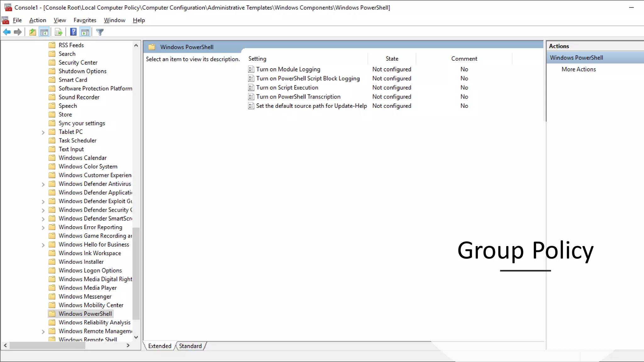Click policy icon for Turn on Module Logging

click(251, 69)
